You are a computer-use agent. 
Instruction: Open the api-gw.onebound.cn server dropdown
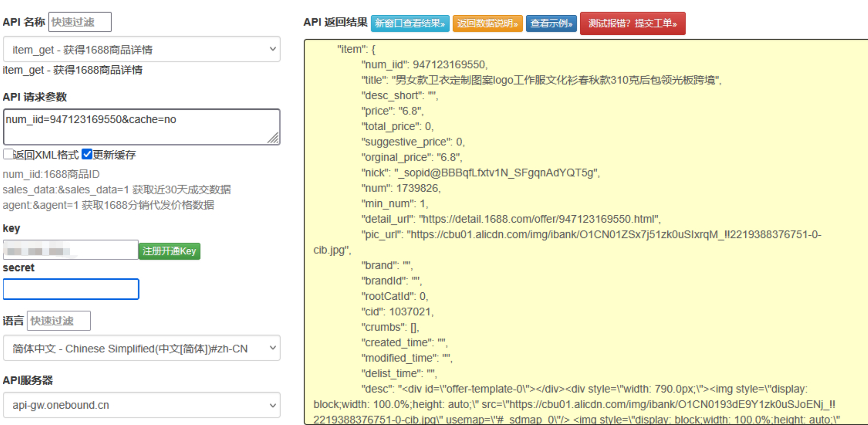click(142, 405)
